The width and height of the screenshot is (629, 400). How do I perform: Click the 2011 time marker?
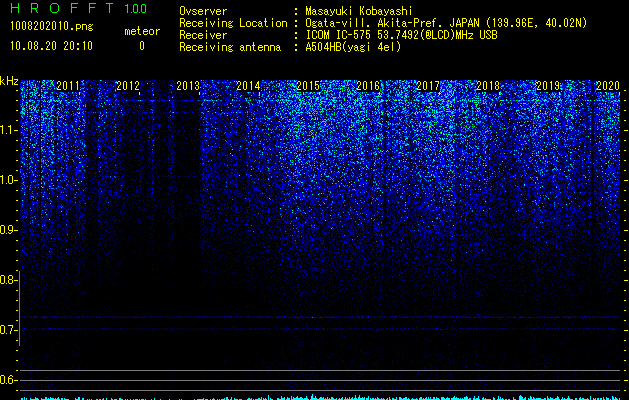(68, 86)
